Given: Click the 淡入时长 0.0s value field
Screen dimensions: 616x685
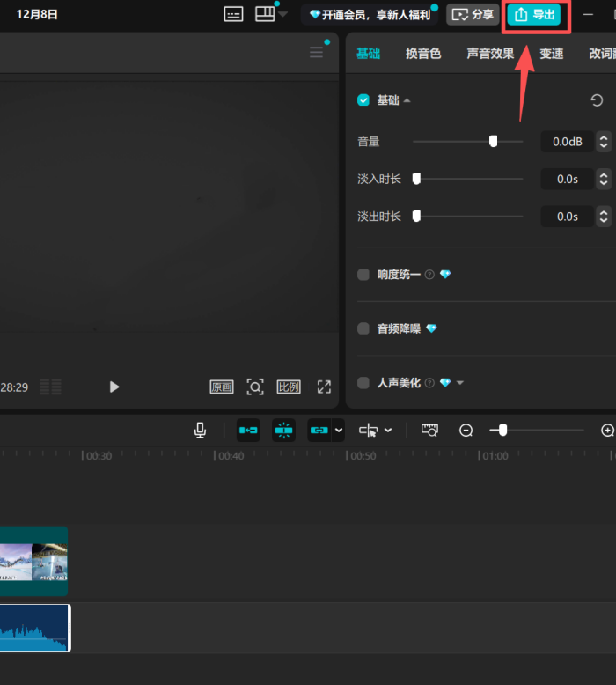Looking at the screenshot, I should [x=567, y=179].
